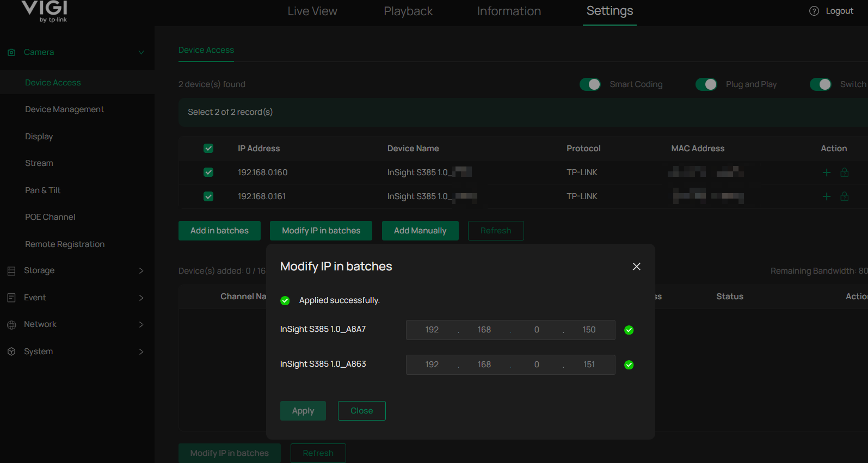Open Pan & Tilt in the sidebar
This screenshot has width=868, height=463.
pyautogui.click(x=43, y=190)
